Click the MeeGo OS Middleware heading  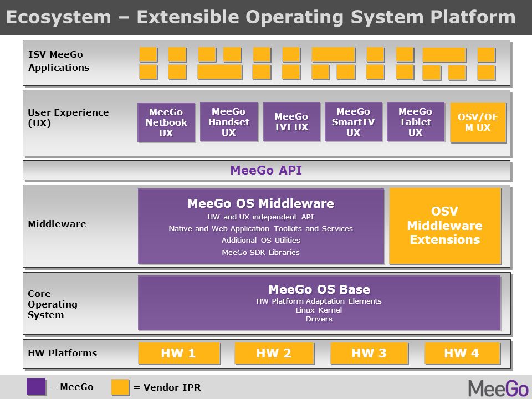click(260, 203)
